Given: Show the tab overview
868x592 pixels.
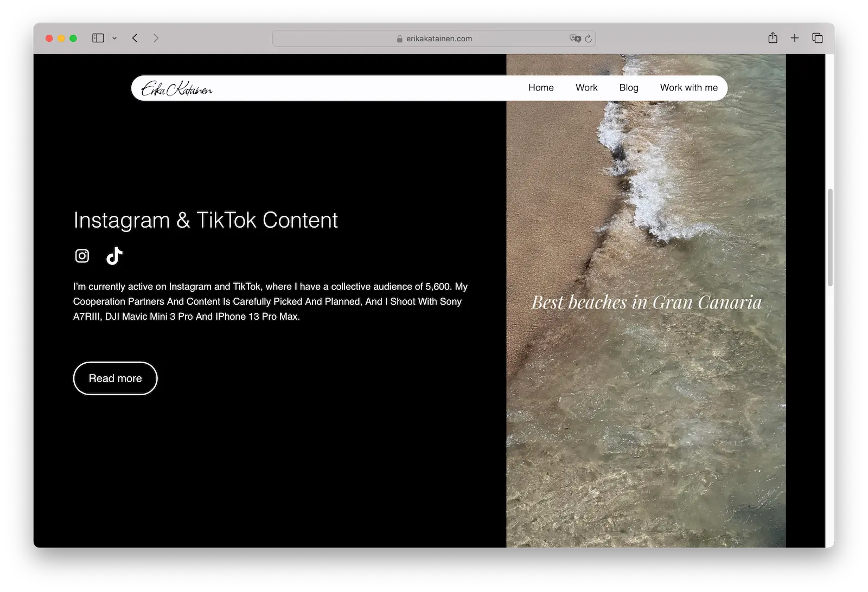Looking at the screenshot, I should click(x=817, y=38).
